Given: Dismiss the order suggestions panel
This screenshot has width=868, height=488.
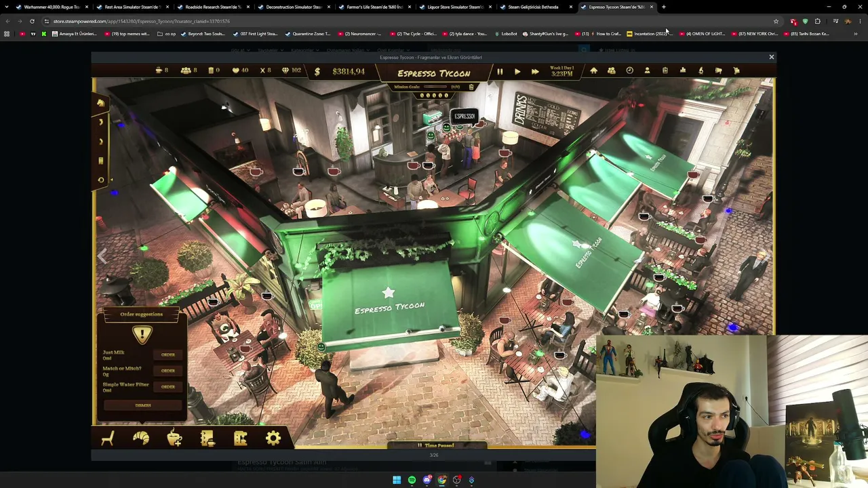Looking at the screenshot, I should [142, 405].
